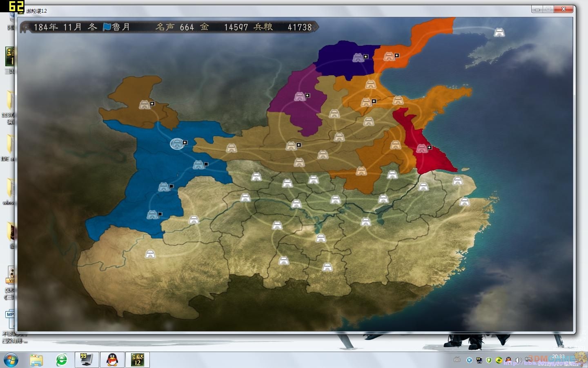The height and width of the screenshot is (368, 588).
Task: Click the westernmost city of the tan territory
Action: 232,148
